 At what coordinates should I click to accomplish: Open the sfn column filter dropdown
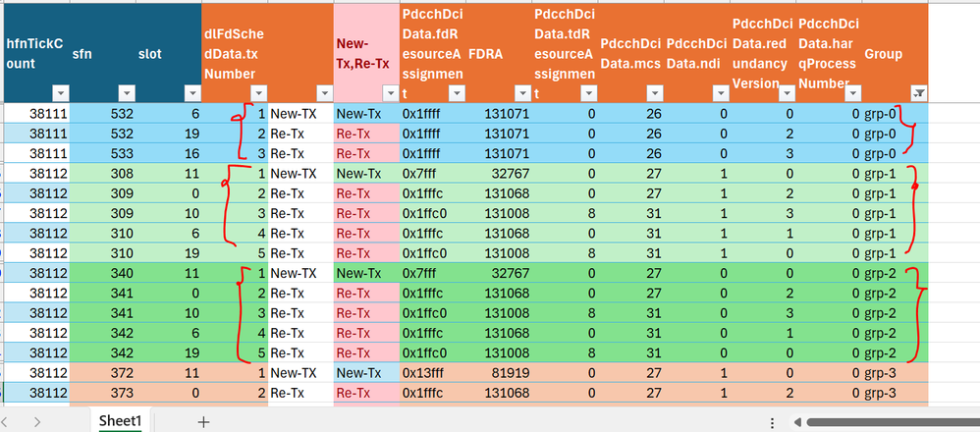127,93
